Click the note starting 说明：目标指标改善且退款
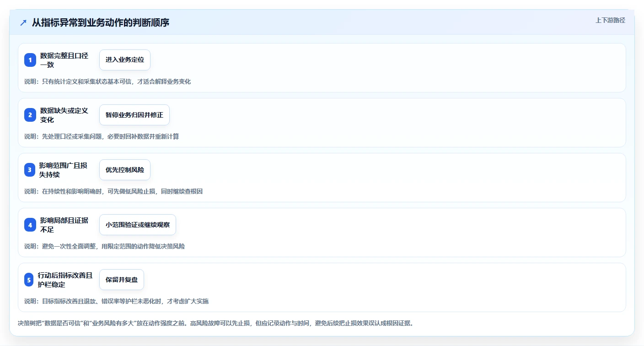 pyautogui.click(x=117, y=301)
